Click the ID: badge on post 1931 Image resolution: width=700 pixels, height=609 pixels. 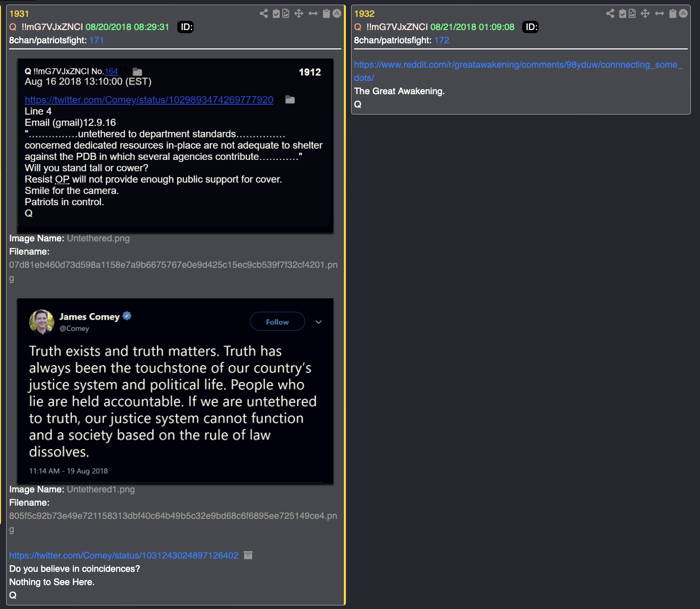[186, 27]
